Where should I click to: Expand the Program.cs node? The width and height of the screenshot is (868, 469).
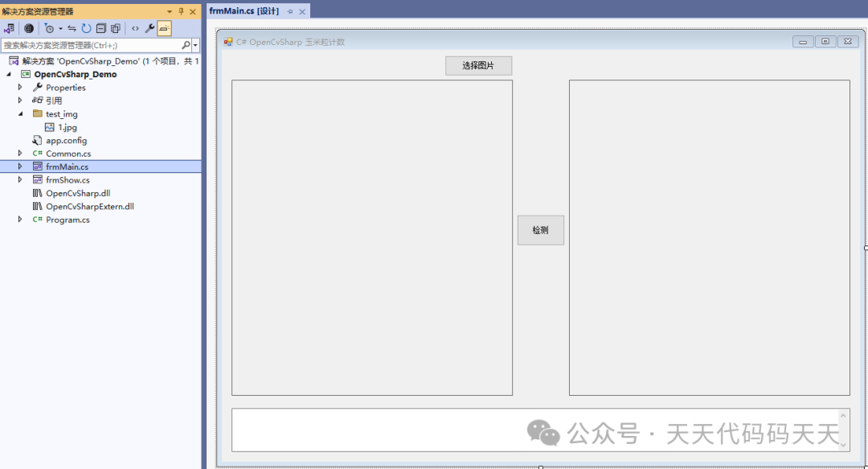pyautogui.click(x=20, y=219)
